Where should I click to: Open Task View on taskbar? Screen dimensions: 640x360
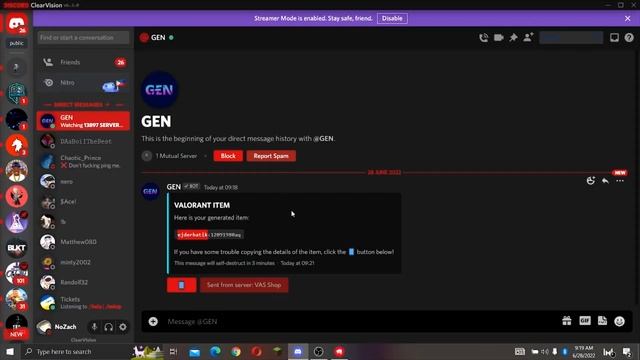[x=173, y=351]
